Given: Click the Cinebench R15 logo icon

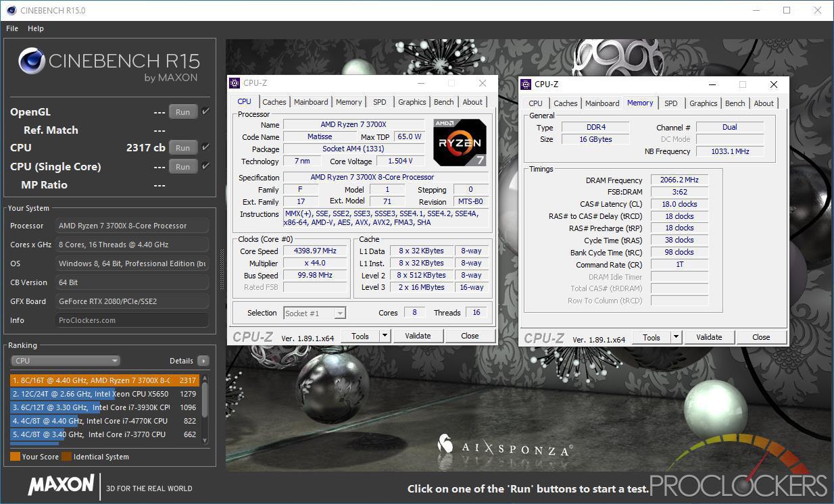Looking at the screenshot, I should pyautogui.click(x=32, y=61).
